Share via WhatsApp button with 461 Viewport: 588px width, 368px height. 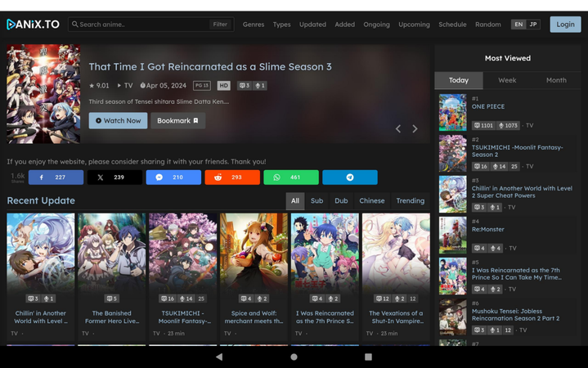pyautogui.click(x=291, y=177)
